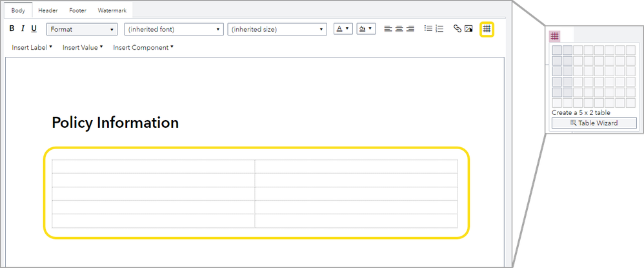The width and height of the screenshot is (644, 268).
Task: Open the inherited font dropdown
Action: coord(174,29)
